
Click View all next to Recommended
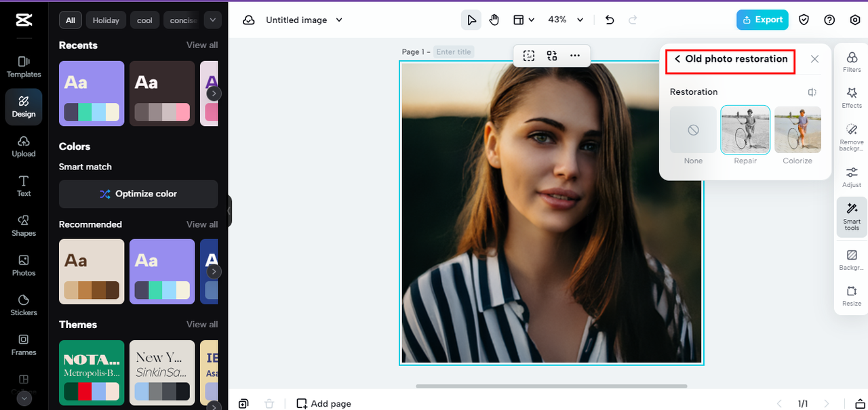[202, 224]
